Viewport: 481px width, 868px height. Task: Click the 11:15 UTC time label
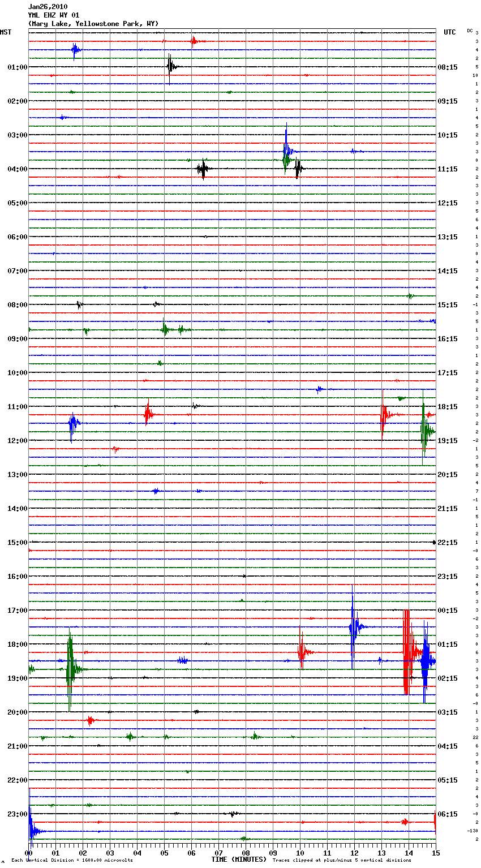(448, 169)
